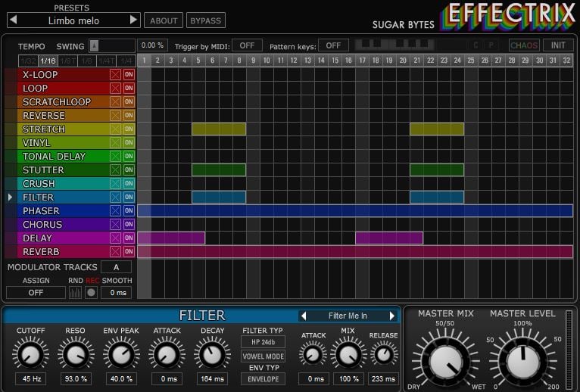Clear the VINYL track with its X icon
Image resolution: width=580 pixels, height=392 pixels.
[115, 143]
